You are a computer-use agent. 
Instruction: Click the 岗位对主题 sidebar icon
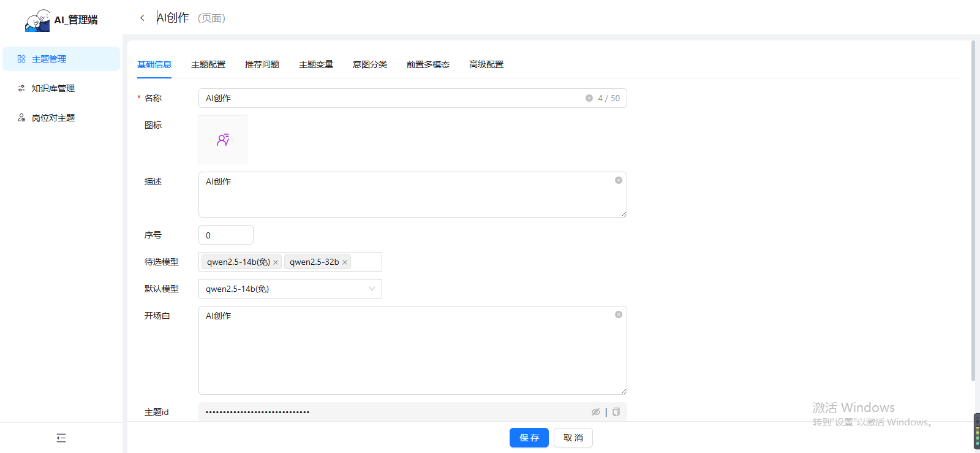[x=21, y=118]
